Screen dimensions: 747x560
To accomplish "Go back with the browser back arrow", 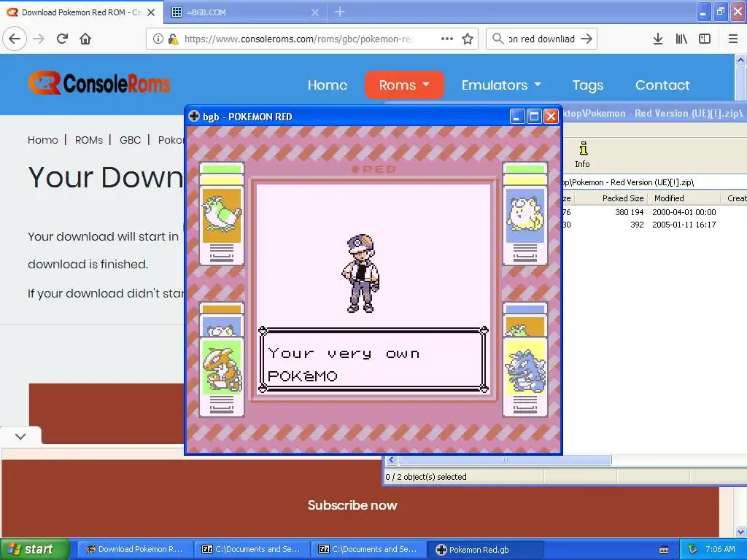I will (x=15, y=39).
